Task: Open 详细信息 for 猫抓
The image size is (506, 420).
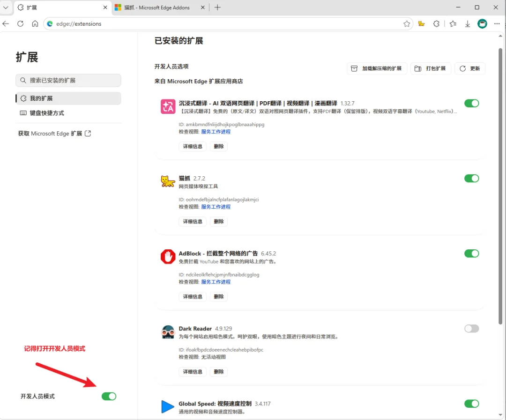Action: click(x=193, y=221)
